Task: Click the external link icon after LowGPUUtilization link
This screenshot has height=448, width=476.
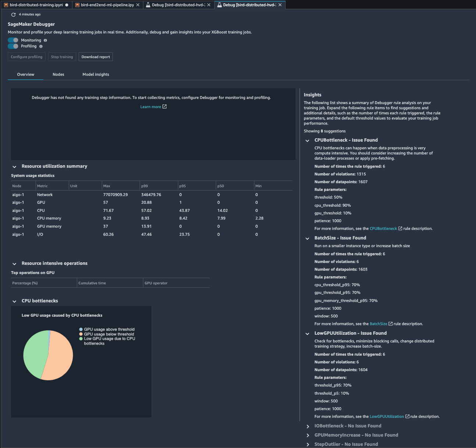Action: click(407, 416)
